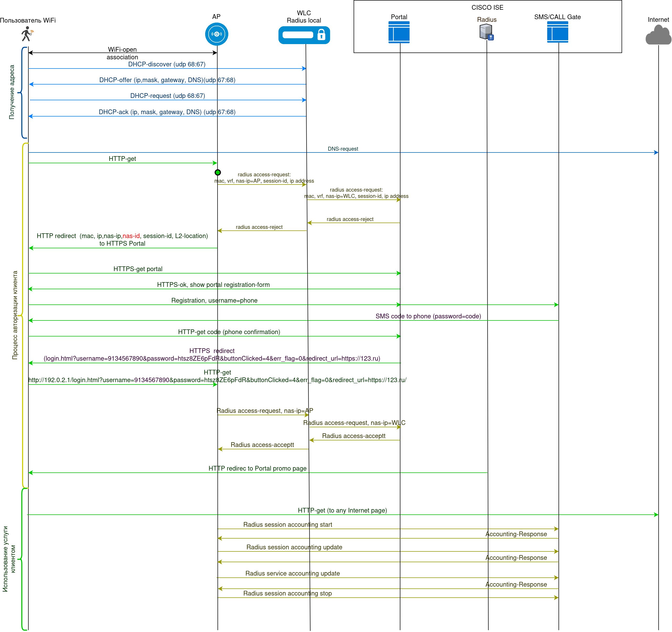Select the SMS/CALL Gate icon
This screenshot has width=672, height=632.
point(557,32)
